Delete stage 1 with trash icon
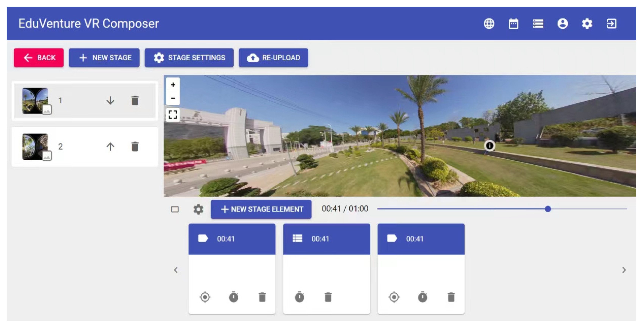Viewport: 644px width, 330px height. pyautogui.click(x=135, y=101)
